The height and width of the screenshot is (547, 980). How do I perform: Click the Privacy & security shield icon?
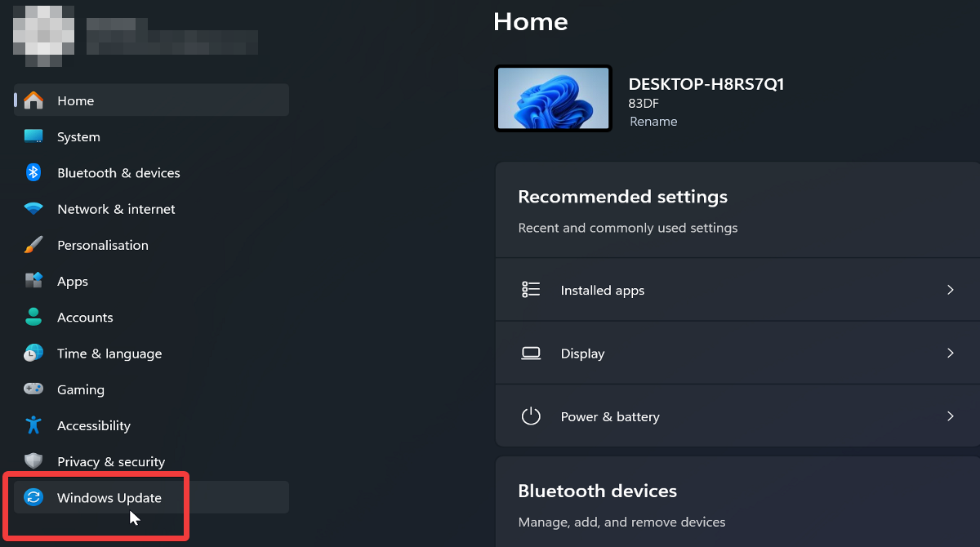coord(33,462)
